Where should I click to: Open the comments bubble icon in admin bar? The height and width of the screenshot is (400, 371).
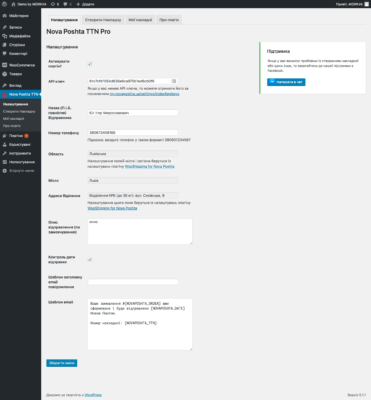67,4
